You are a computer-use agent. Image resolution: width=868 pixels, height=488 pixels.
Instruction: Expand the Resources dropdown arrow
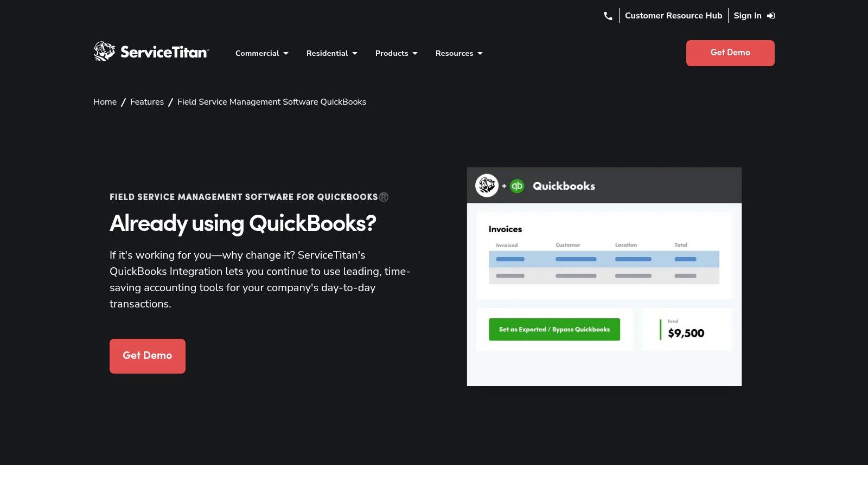point(480,53)
